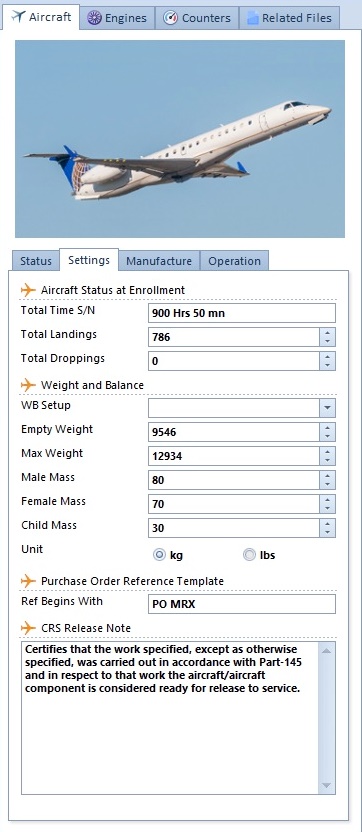The image size is (362, 832).
Task: Click the Related Files folder icon
Action: (x=253, y=18)
